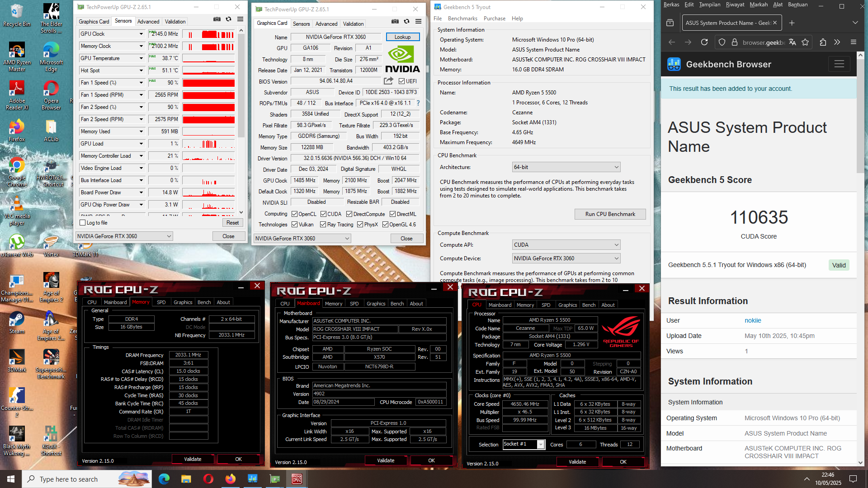The image size is (868, 488).
Task: Click the refresh icon in GPU-Z Graphics Card window
Action: point(407,22)
